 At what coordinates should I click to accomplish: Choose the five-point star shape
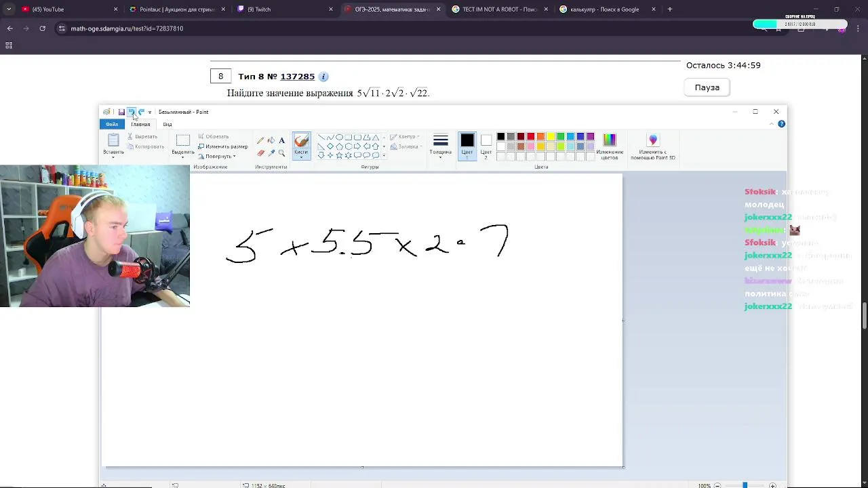(339, 155)
